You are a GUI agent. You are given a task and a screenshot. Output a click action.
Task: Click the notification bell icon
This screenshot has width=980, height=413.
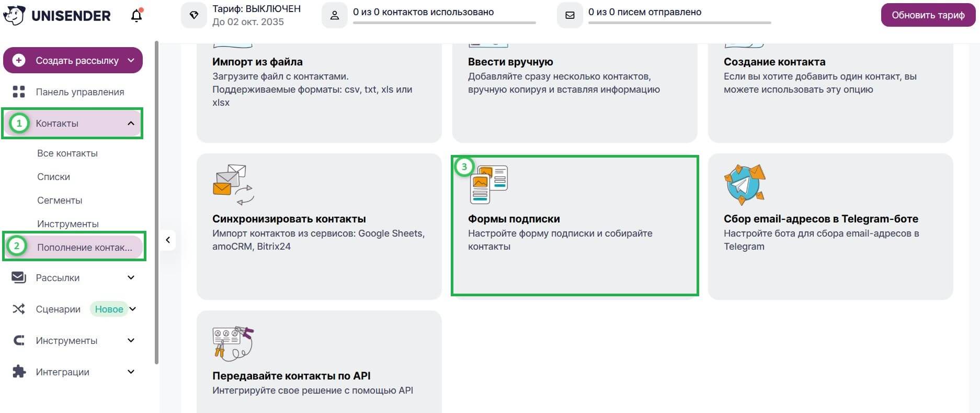coord(136,16)
